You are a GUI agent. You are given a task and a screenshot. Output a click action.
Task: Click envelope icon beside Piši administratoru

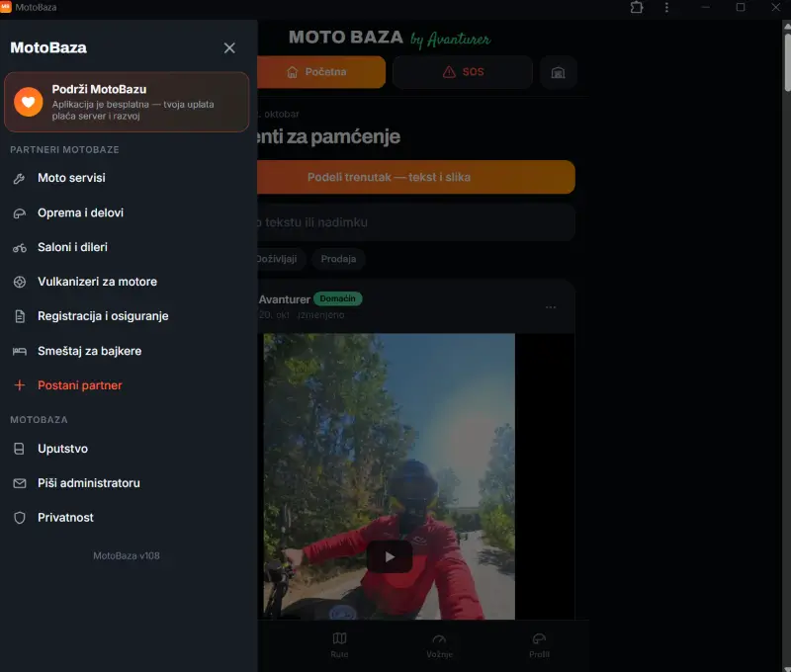coord(19,483)
